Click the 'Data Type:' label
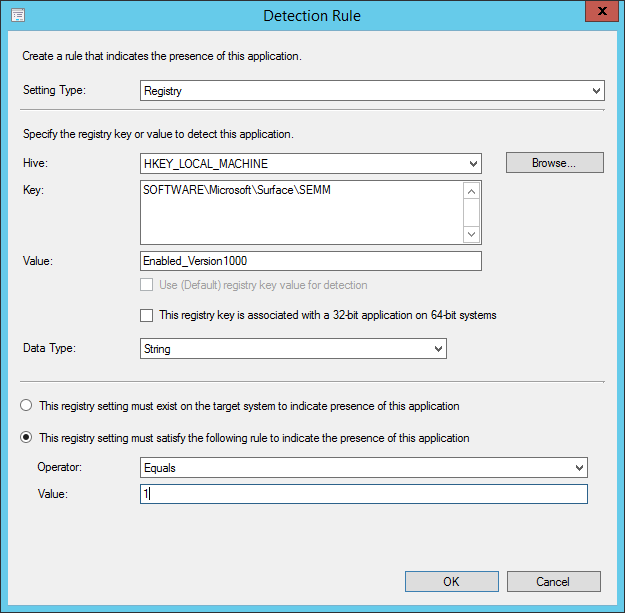 click(x=50, y=349)
